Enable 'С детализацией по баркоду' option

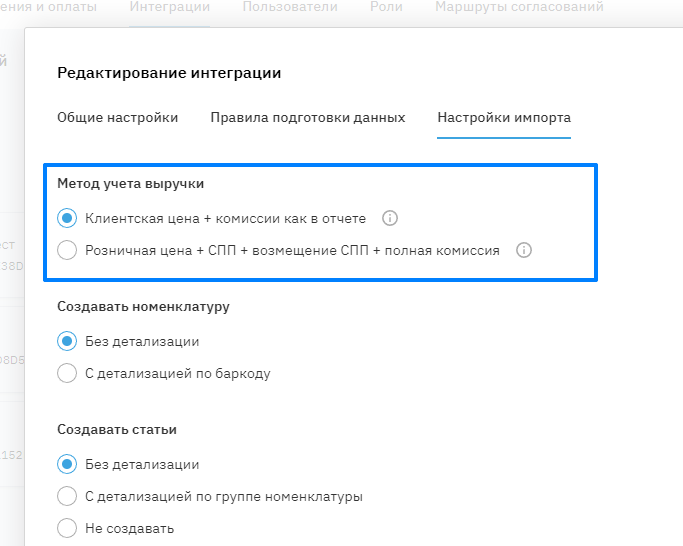tap(67, 373)
